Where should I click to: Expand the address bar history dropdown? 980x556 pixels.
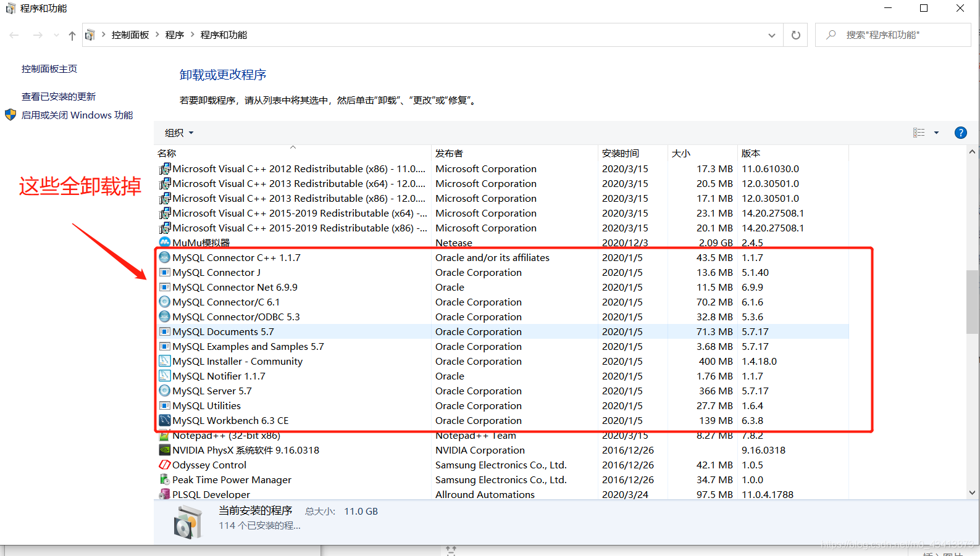tap(771, 35)
